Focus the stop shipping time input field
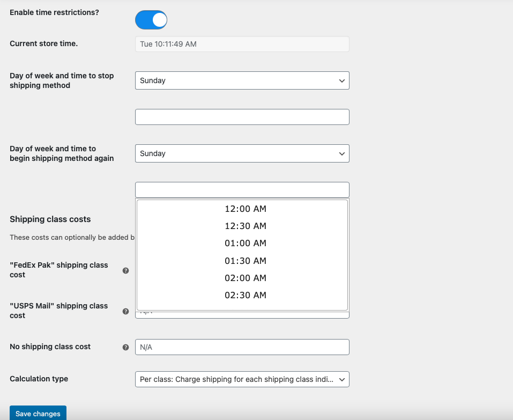513x420 pixels. point(242,117)
